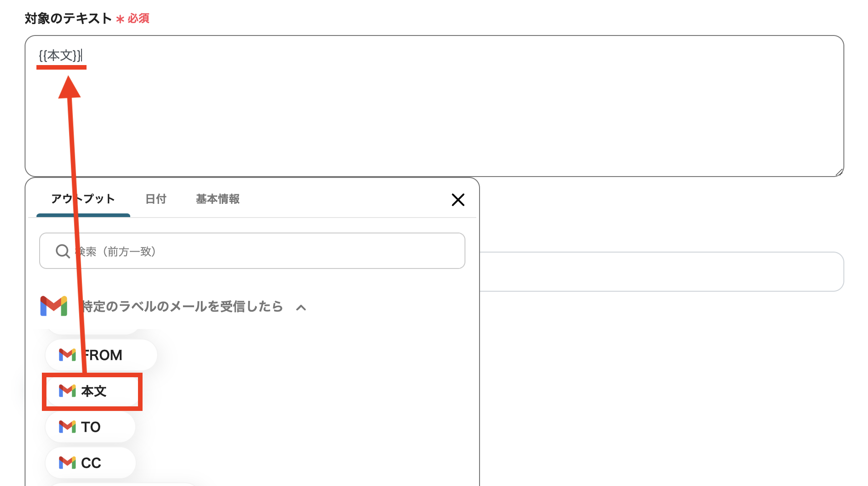Select the アウトプット tab
Viewport: 868px width, 486px height.
[x=82, y=199]
